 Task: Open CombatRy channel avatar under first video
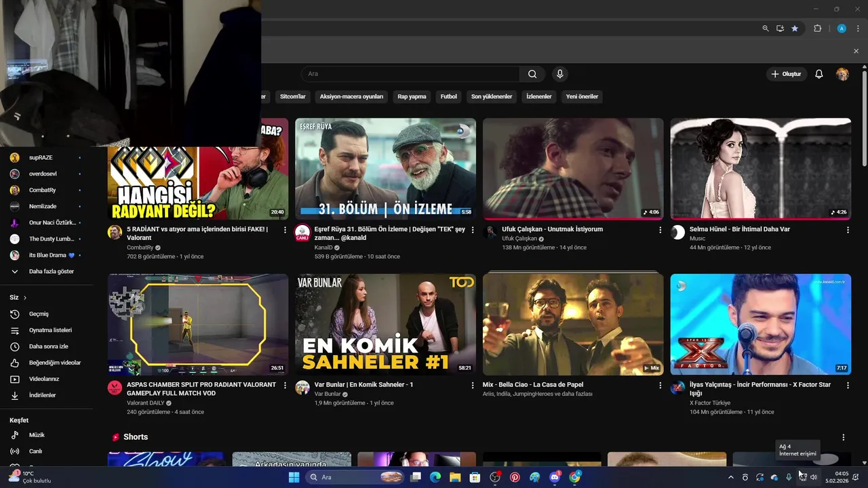pos(115,232)
